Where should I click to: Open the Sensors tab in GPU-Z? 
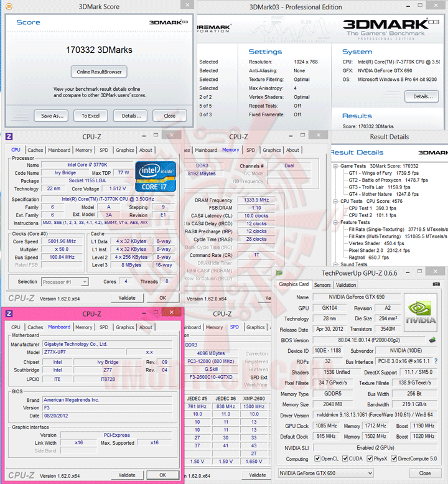point(322,285)
